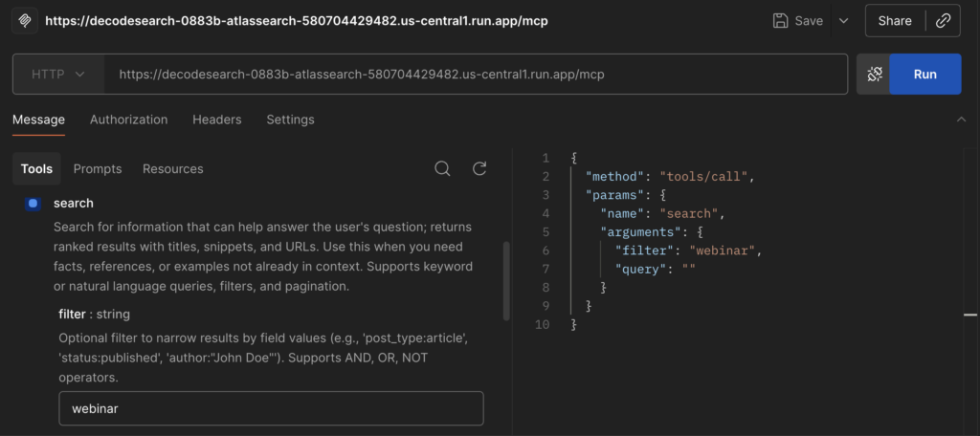
Task: Click the filter field containing webinar
Action: click(x=271, y=408)
